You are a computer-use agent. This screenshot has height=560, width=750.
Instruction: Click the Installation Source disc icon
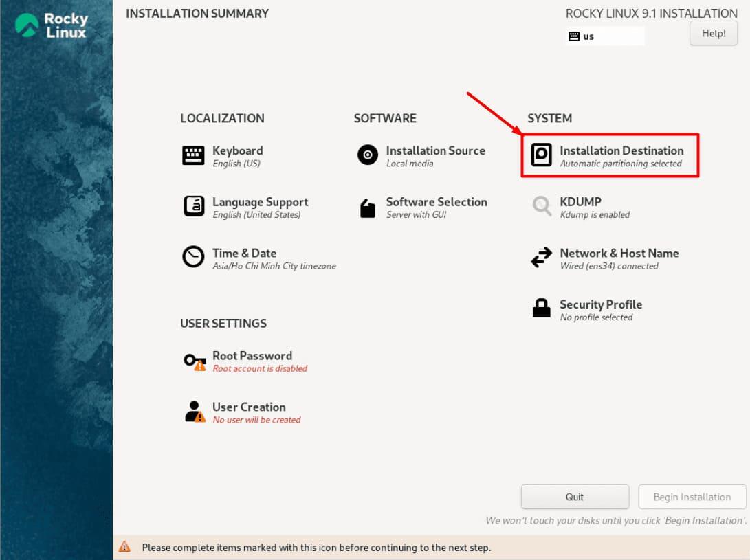[368, 155]
